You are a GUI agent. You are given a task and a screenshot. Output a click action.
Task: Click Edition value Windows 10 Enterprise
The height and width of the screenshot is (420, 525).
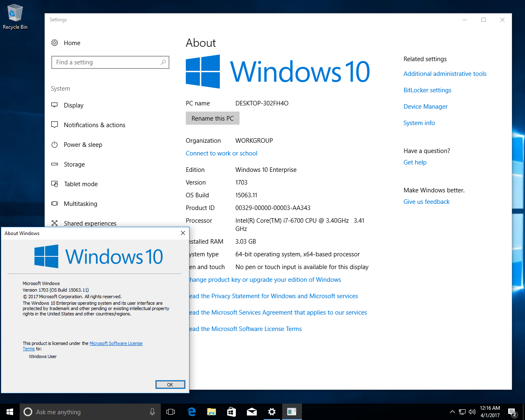(266, 170)
